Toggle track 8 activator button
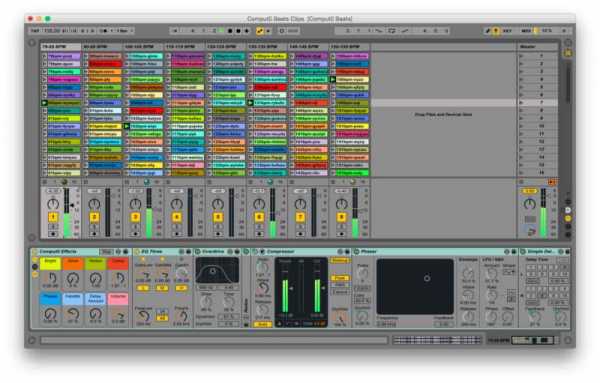The image size is (600, 383). pyautogui.click(x=341, y=217)
